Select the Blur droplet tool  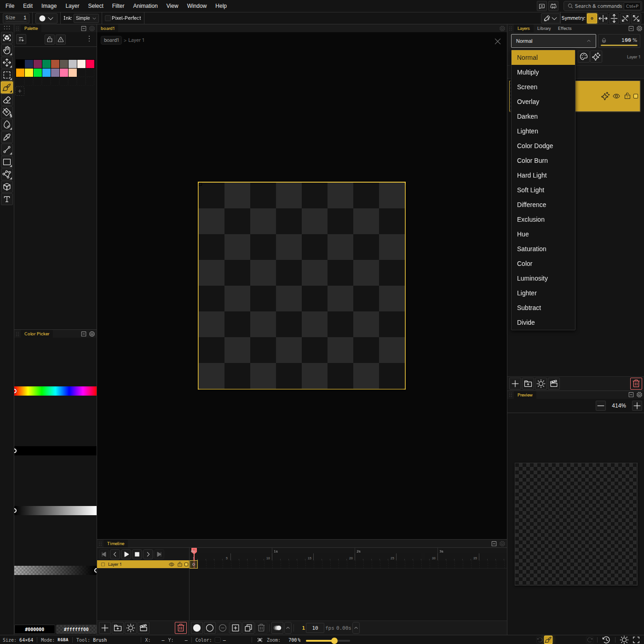pos(7,125)
